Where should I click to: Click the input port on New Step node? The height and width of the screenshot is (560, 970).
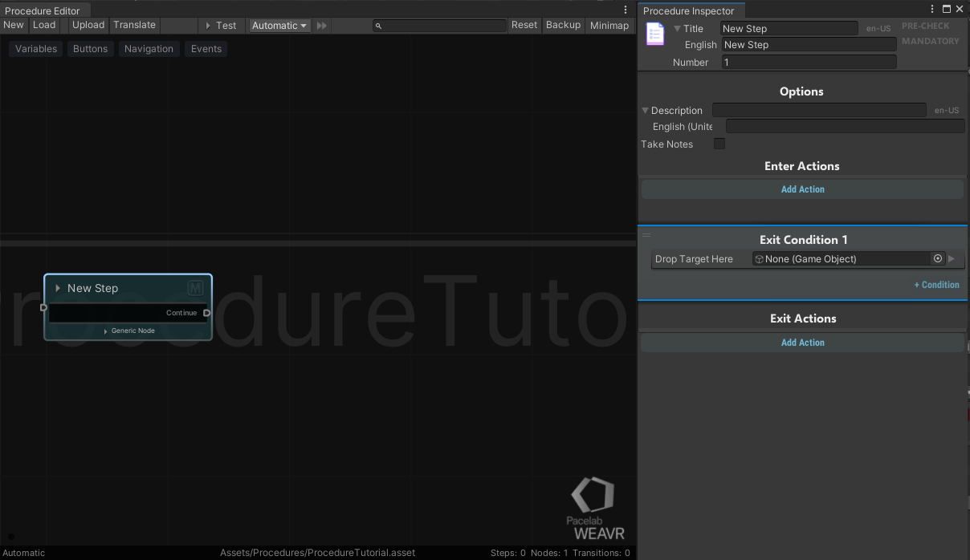(x=43, y=307)
